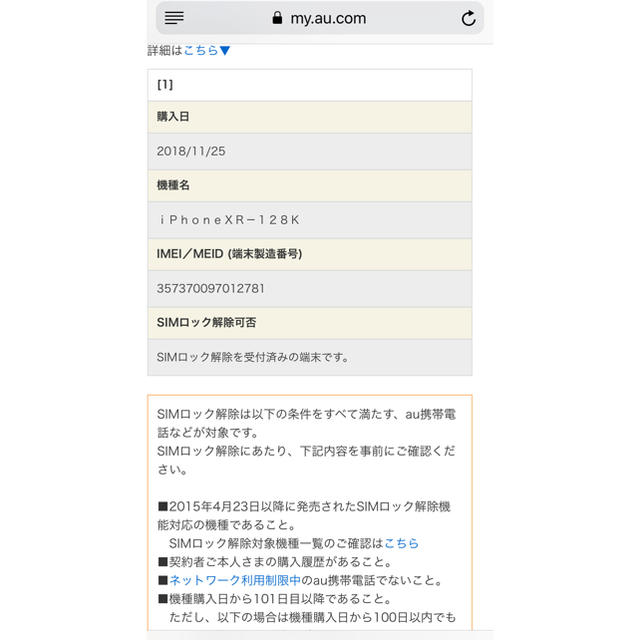Image resolution: width=640 pixels, height=640 pixels.
Task: Open the SIMロック解除対象機種一覧 こちら link
Action: click(x=402, y=543)
